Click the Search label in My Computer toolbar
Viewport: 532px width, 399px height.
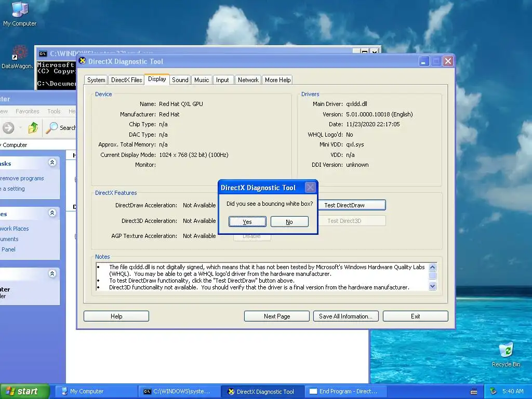68,128
